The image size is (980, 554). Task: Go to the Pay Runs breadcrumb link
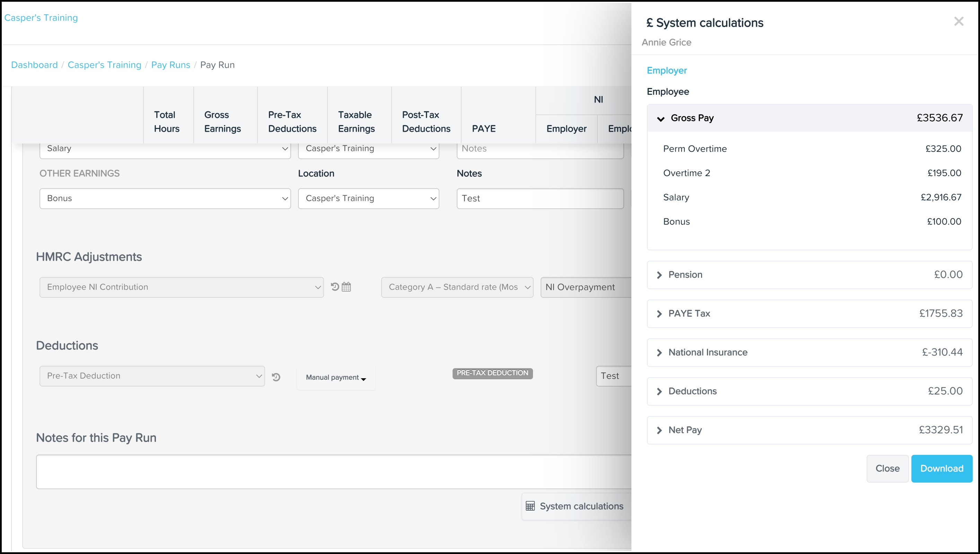point(170,65)
